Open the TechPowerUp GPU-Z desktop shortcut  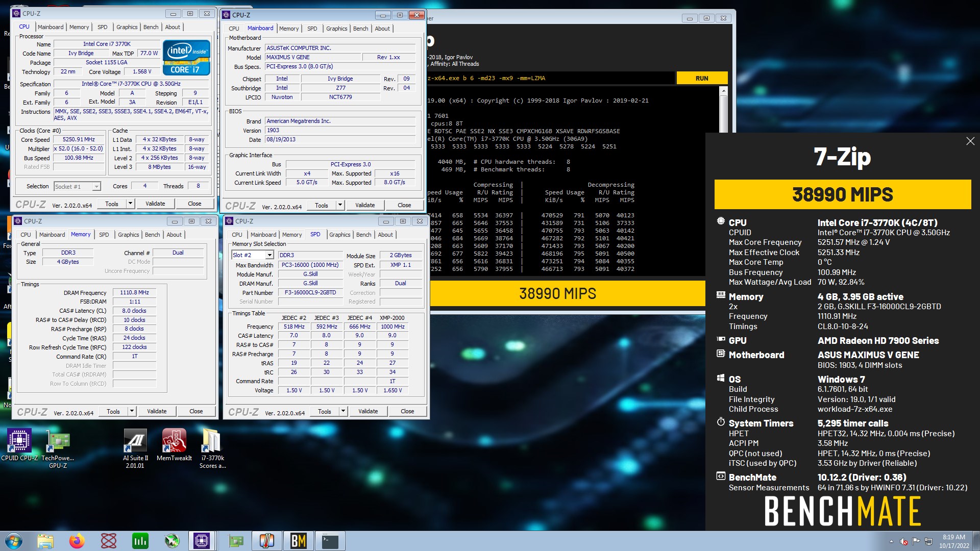pyautogui.click(x=58, y=449)
